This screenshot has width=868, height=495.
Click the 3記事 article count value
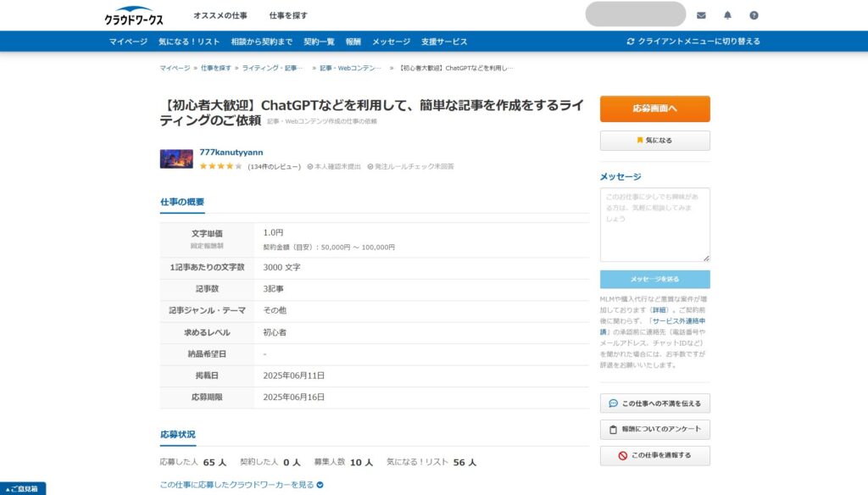click(274, 289)
